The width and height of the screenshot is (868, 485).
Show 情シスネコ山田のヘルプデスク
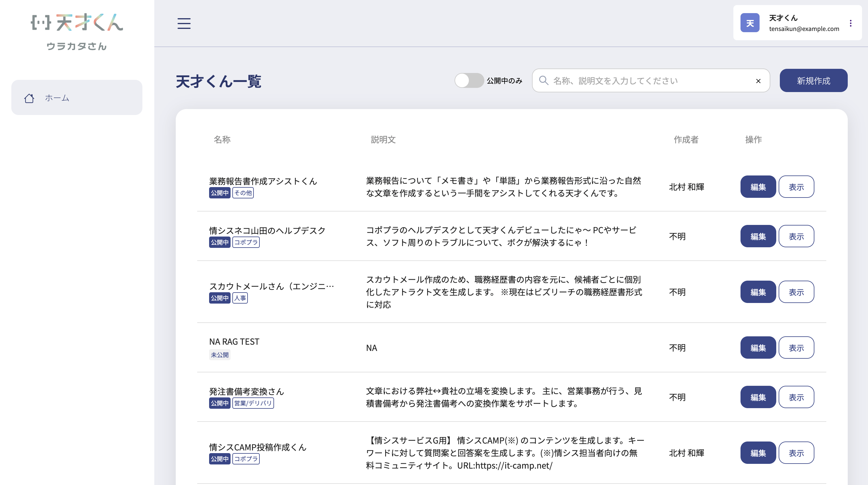click(x=796, y=236)
